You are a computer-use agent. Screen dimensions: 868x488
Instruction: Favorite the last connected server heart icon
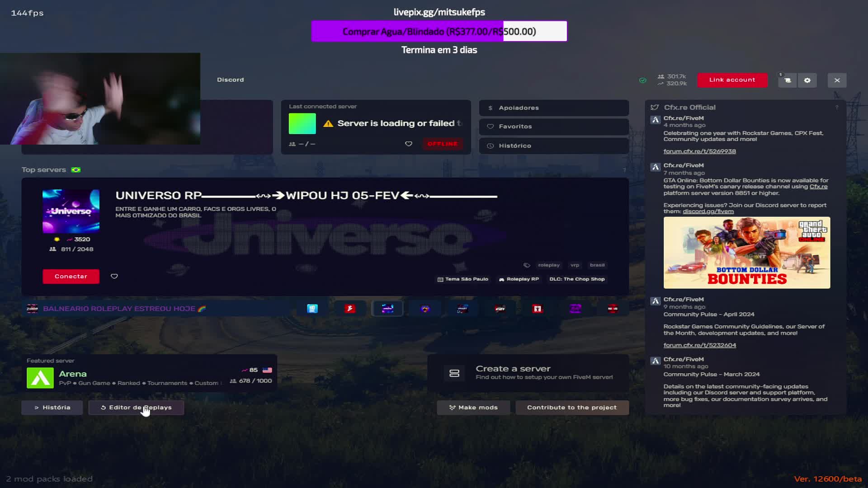point(409,144)
